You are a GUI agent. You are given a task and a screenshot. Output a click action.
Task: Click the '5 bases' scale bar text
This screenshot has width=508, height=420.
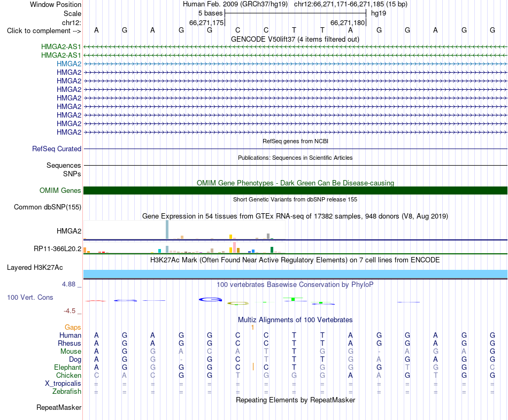click(210, 13)
